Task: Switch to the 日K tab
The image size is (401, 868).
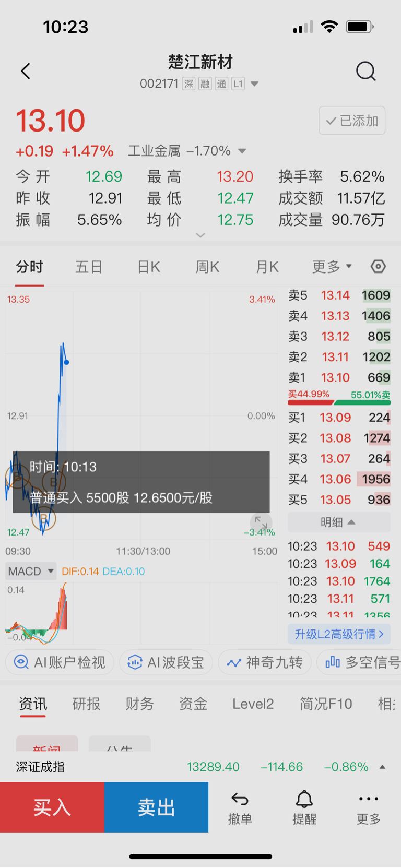Action: [148, 267]
